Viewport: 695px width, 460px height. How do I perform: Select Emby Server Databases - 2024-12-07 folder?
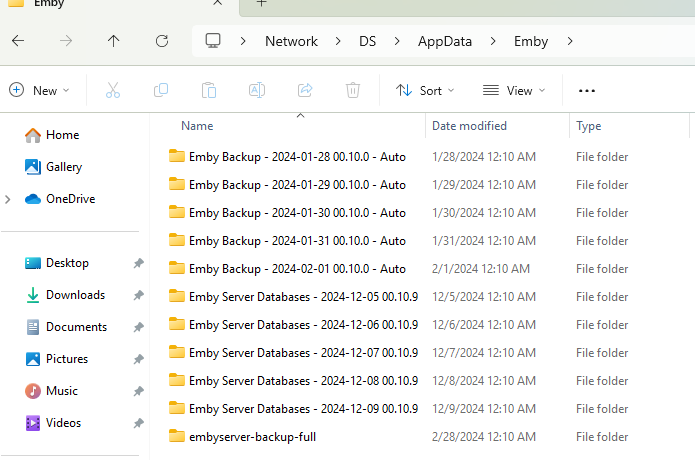[x=293, y=353]
